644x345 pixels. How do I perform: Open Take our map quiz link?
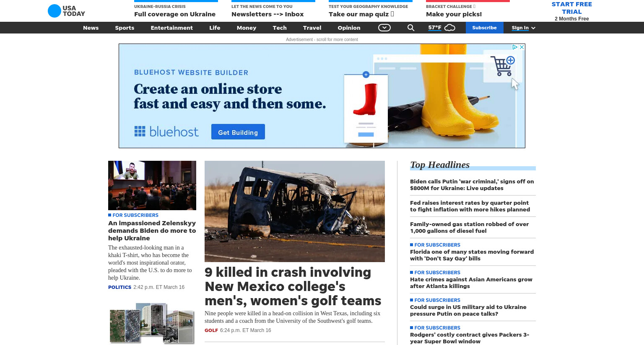[361, 14]
